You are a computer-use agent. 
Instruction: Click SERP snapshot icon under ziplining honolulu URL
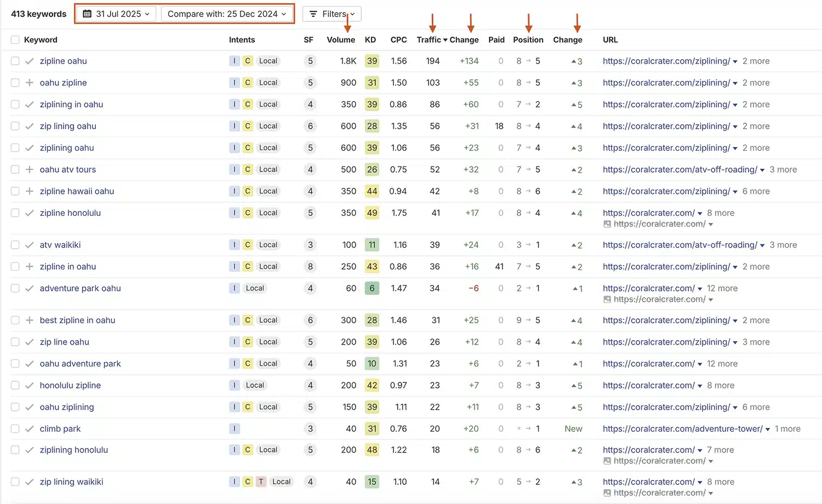(607, 461)
